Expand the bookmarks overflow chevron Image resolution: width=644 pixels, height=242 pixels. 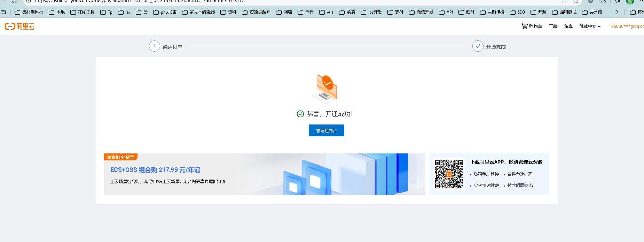[617, 12]
